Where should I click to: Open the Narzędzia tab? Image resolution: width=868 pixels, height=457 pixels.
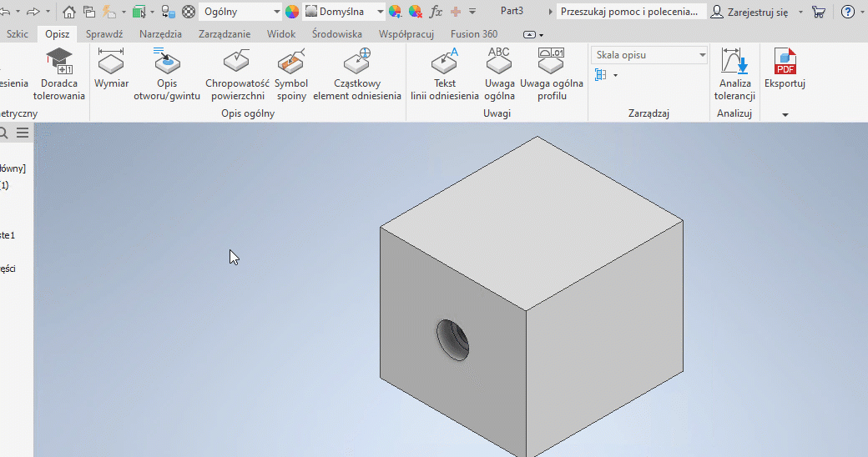point(160,33)
